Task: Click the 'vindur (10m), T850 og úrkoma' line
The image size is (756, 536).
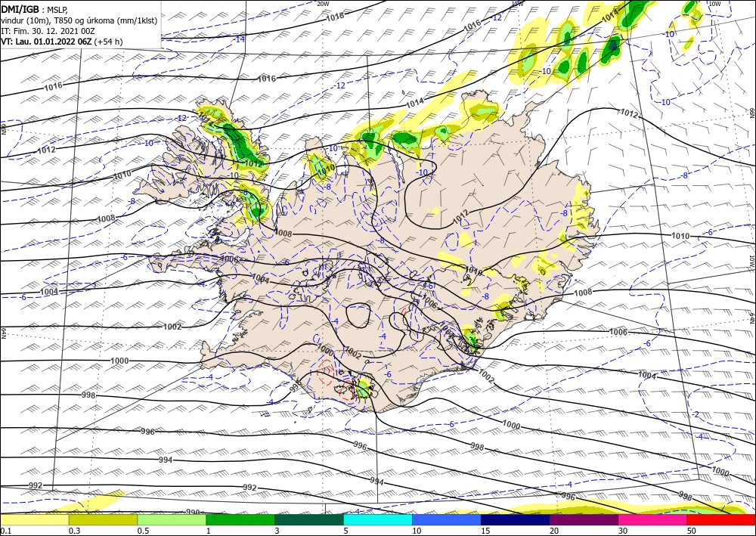Action: click(79, 20)
